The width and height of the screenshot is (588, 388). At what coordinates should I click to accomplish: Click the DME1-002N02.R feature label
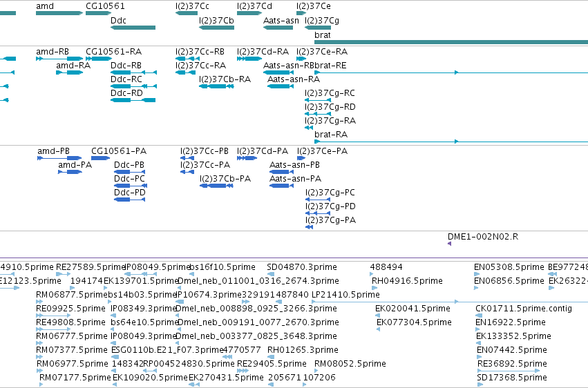tap(482, 237)
